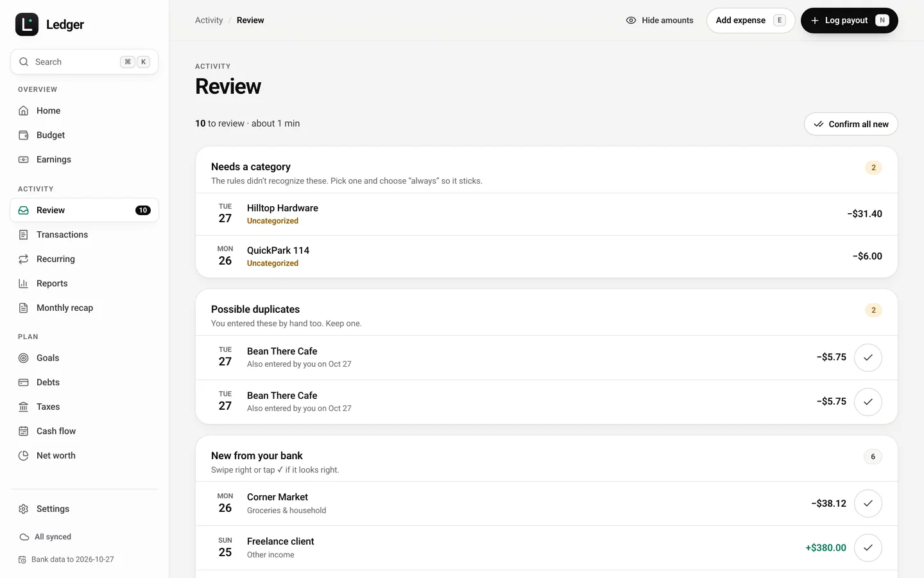
Task: Click the New from your bank count badge
Action: 873,457
